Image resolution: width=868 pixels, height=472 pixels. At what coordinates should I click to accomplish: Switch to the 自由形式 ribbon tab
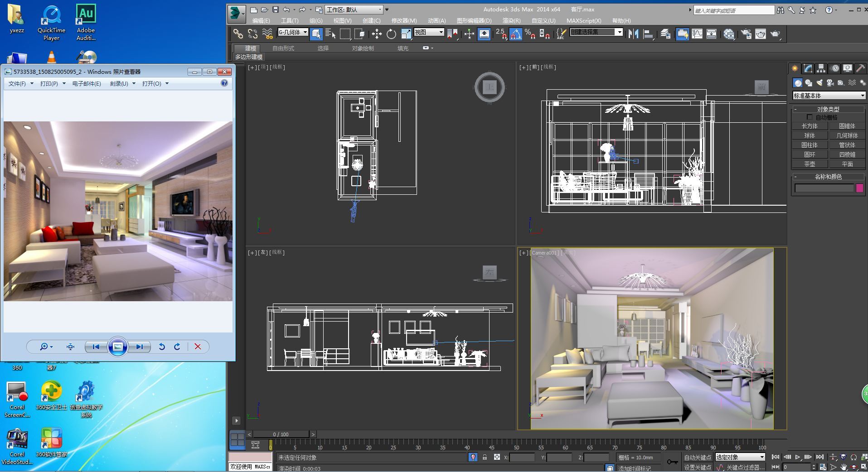(x=283, y=48)
